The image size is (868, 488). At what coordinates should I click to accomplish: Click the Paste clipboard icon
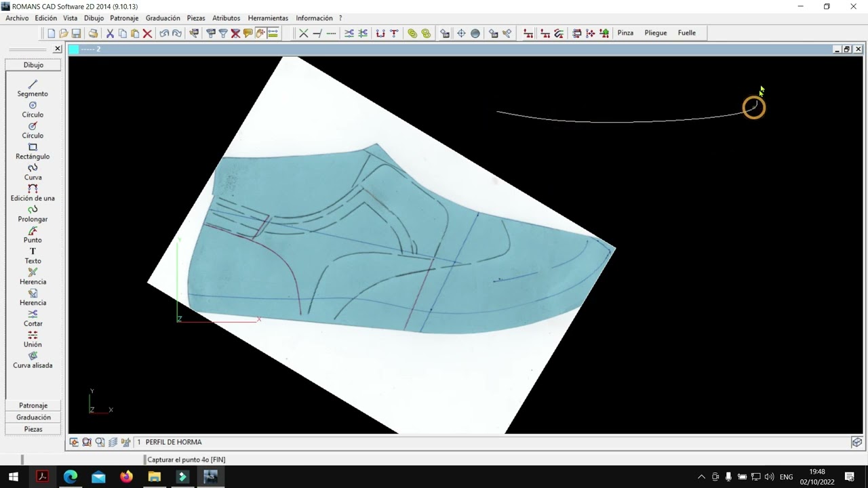135,33
